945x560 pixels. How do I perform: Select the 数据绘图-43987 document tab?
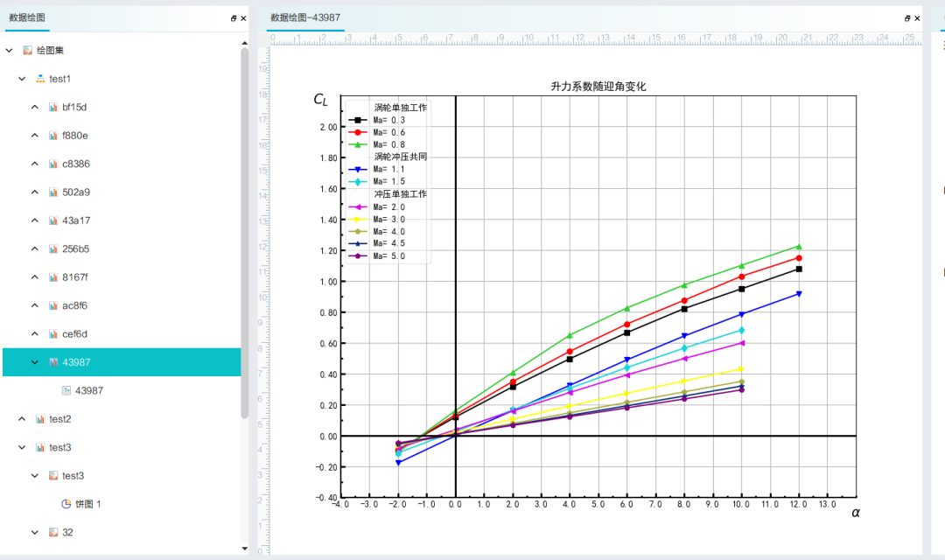click(x=305, y=18)
